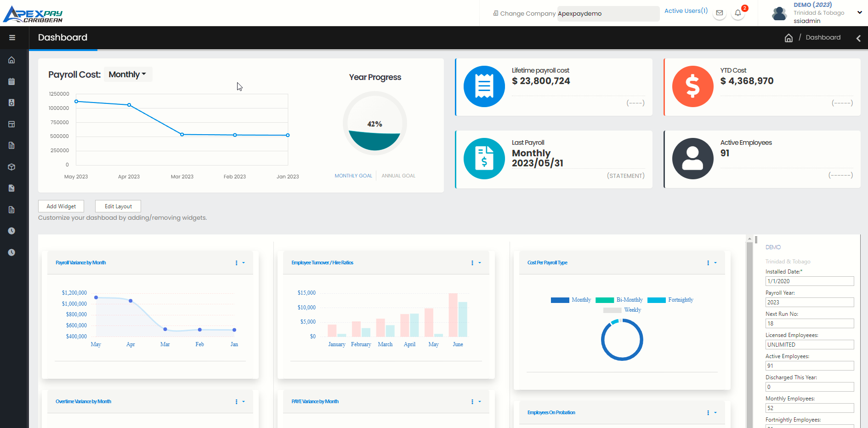Click the Last Payroll invoice icon
Screen dimensions: 868x428
484,159
